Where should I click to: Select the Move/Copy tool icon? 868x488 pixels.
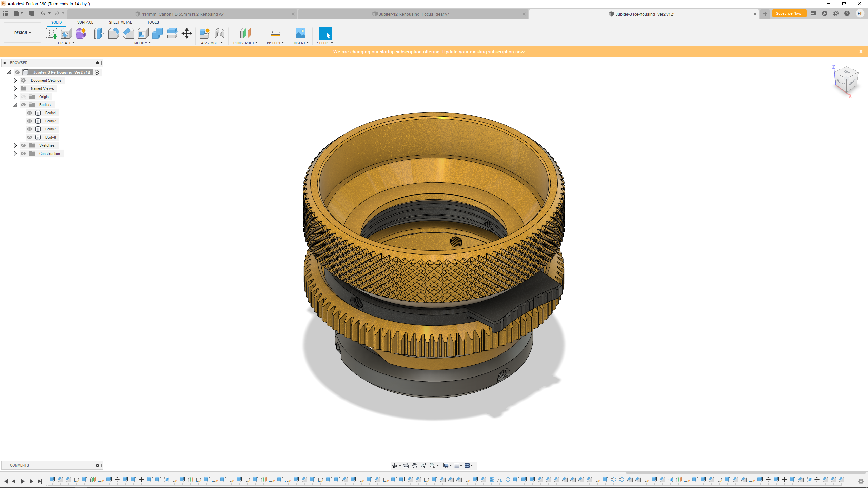(x=187, y=33)
